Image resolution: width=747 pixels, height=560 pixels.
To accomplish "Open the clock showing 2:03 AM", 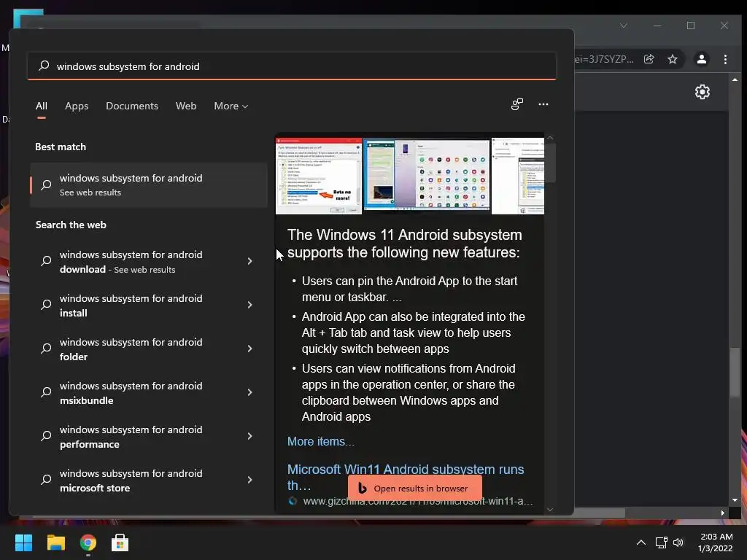I will [716, 542].
